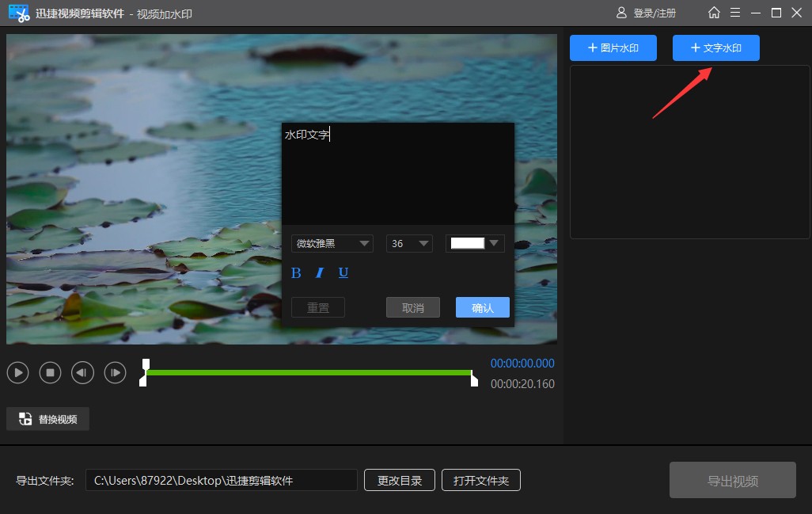This screenshot has height=514, width=812.
Task: Toggle italic for the watermark text
Action: [320, 272]
